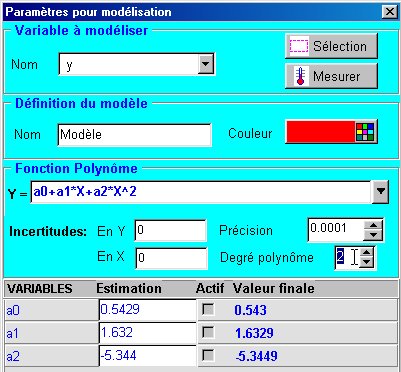
Task: Click the a2 estimation field -5.344
Action: coord(147,355)
